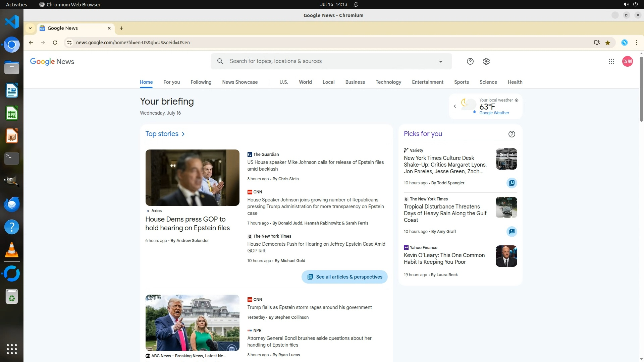644x362 pixels.
Task: Open the For you tab
Action: point(171,82)
